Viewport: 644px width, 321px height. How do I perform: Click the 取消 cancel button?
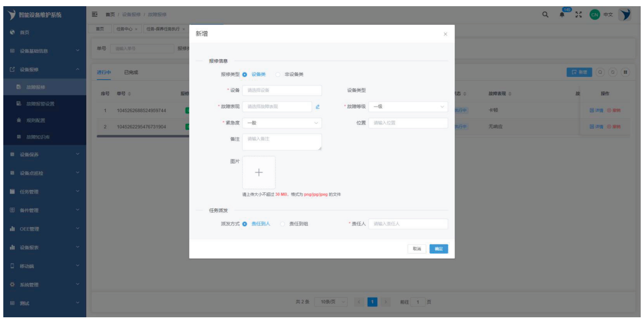(417, 249)
